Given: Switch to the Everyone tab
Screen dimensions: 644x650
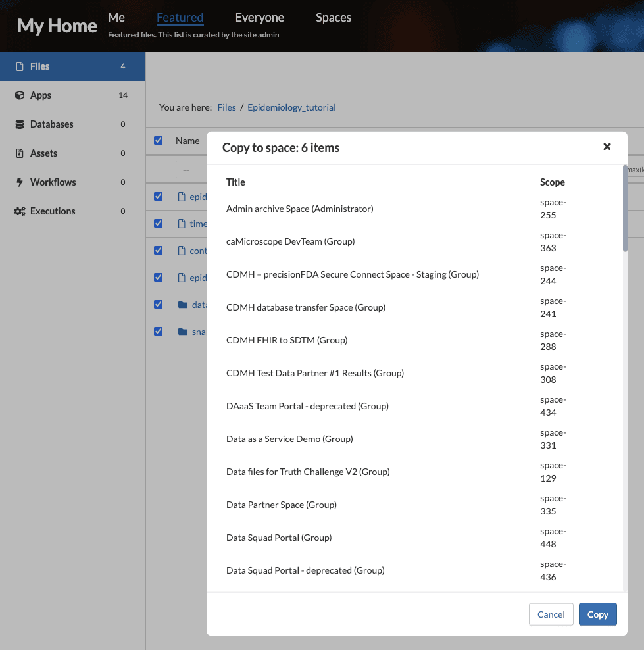Looking at the screenshot, I should pyautogui.click(x=259, y=18).
